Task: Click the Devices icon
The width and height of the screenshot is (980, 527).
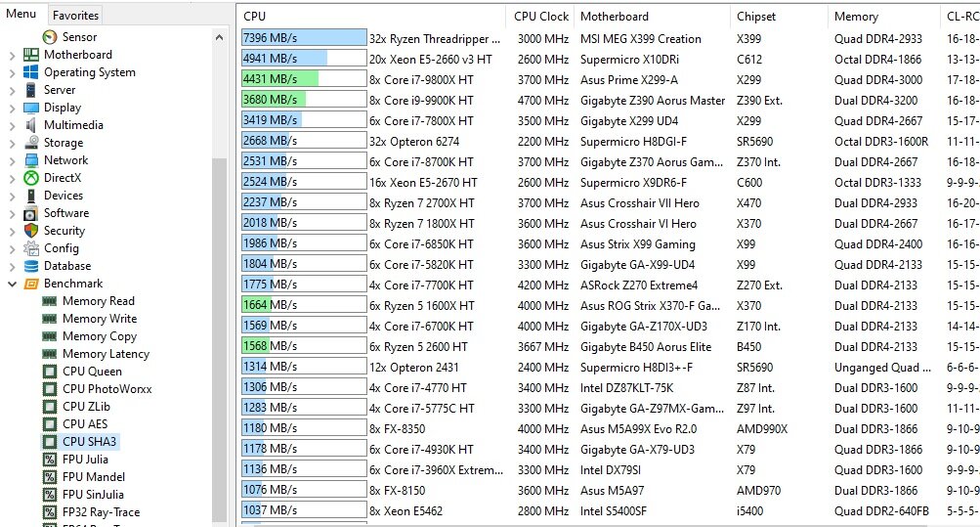Action: (x=30, y=196)
